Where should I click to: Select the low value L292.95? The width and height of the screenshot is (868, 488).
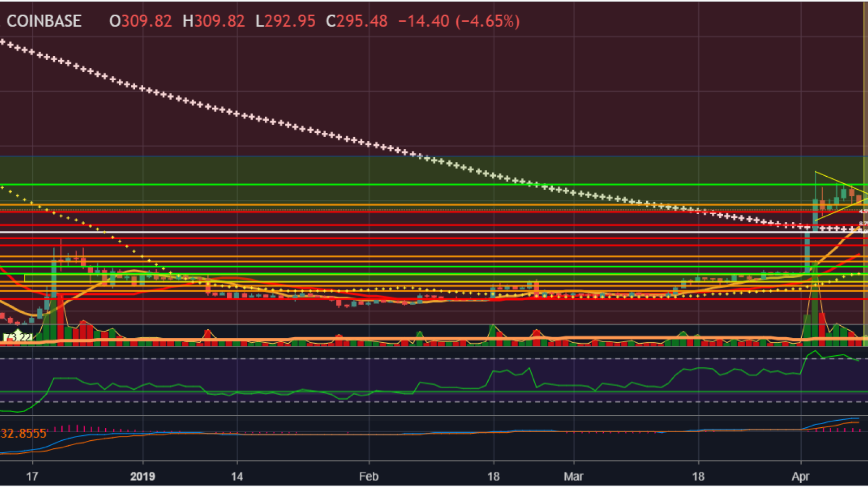(285, 21)
